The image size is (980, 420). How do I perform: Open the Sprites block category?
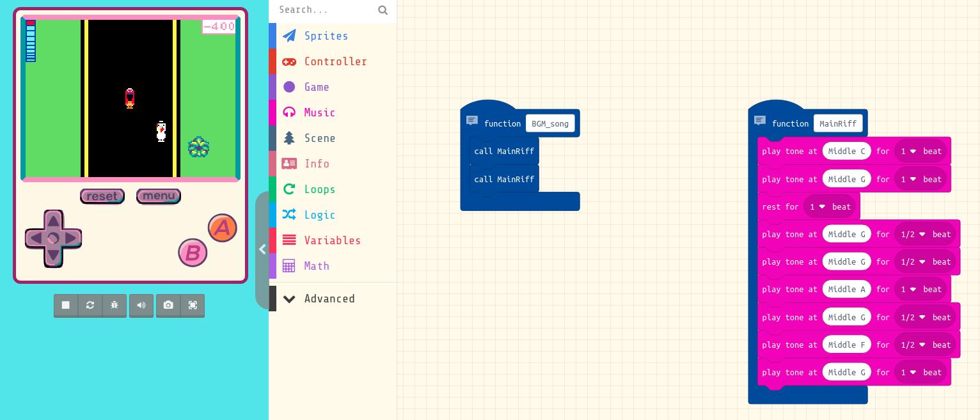coord(326,36)
